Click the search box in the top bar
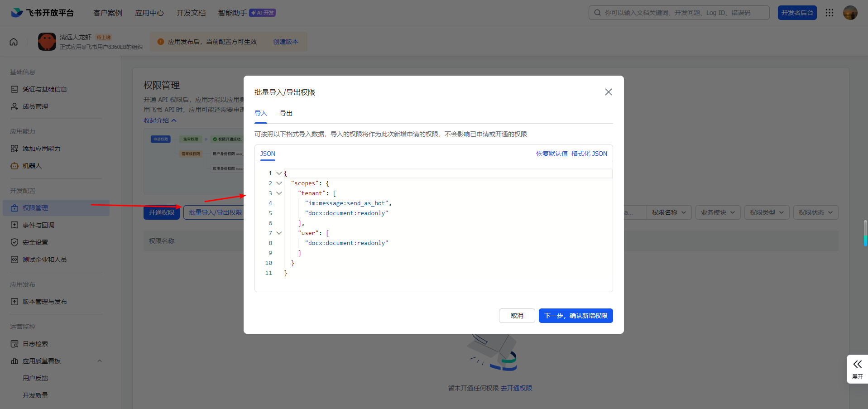 click(679, 12)
